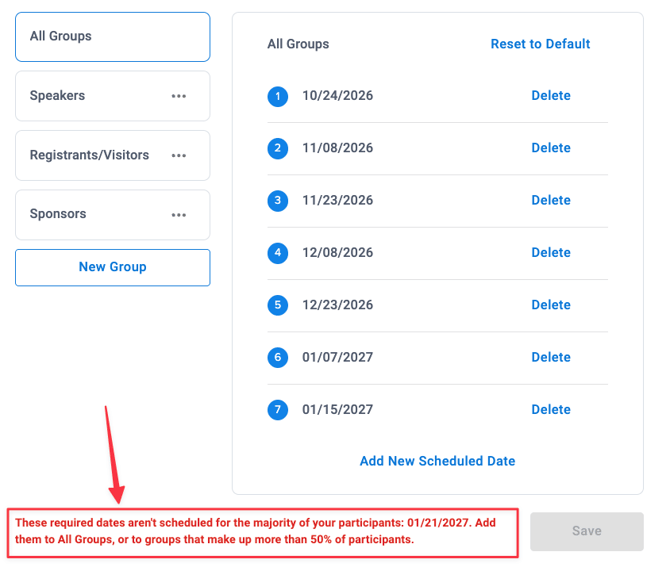Delete the 12/08/2026 scheduled date

pos(551,253)
